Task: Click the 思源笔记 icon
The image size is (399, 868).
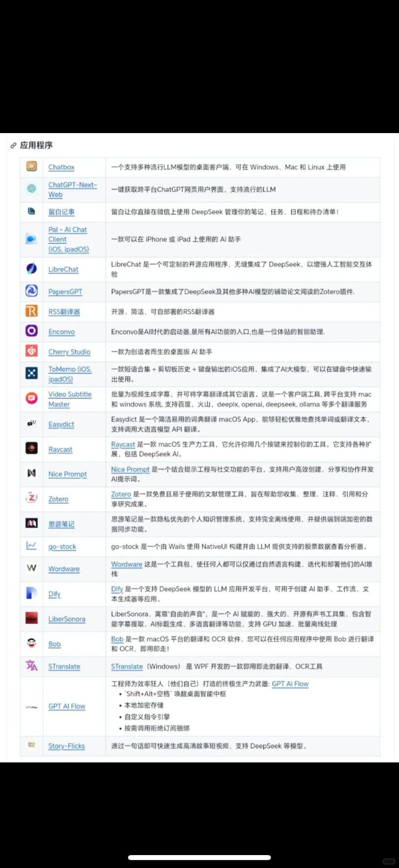Action: [x=31, y=523]
